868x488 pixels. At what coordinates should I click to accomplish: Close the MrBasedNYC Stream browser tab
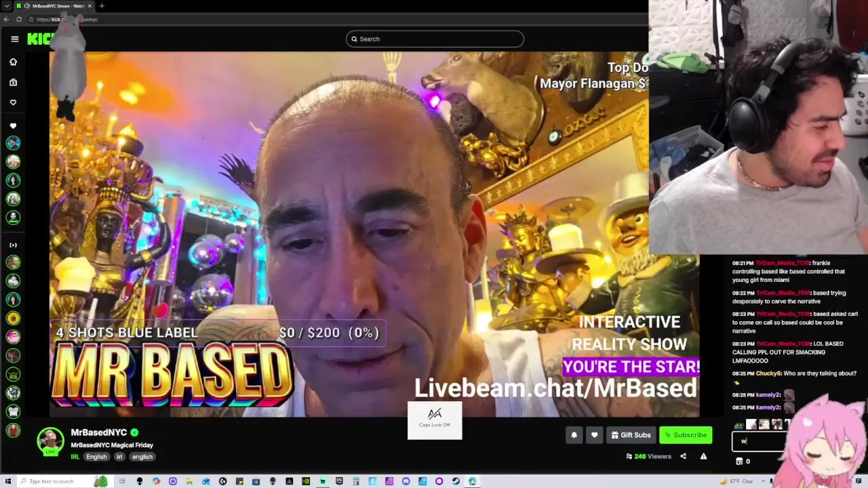click(x=90, y=6)
